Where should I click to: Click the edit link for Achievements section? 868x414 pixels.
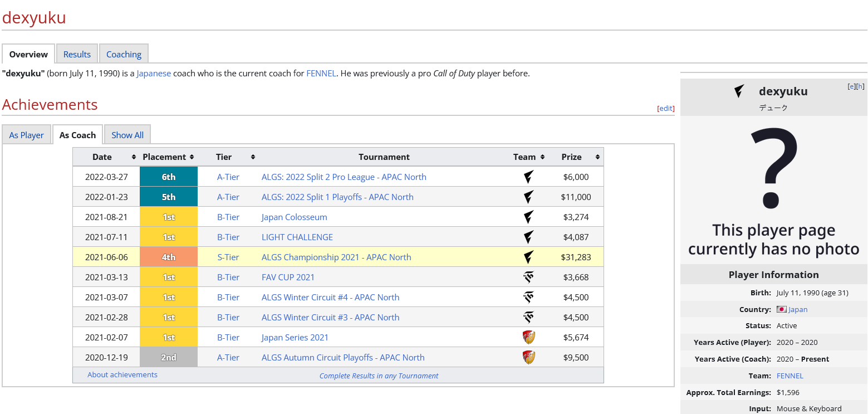pos(666,109)
